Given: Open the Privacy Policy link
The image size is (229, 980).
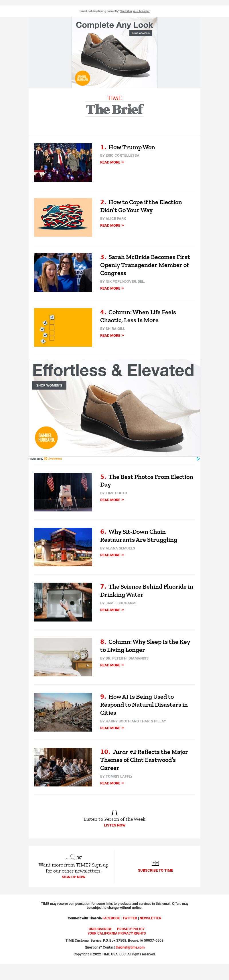Looking at the screenshot, I should click(x=131, y=929).
